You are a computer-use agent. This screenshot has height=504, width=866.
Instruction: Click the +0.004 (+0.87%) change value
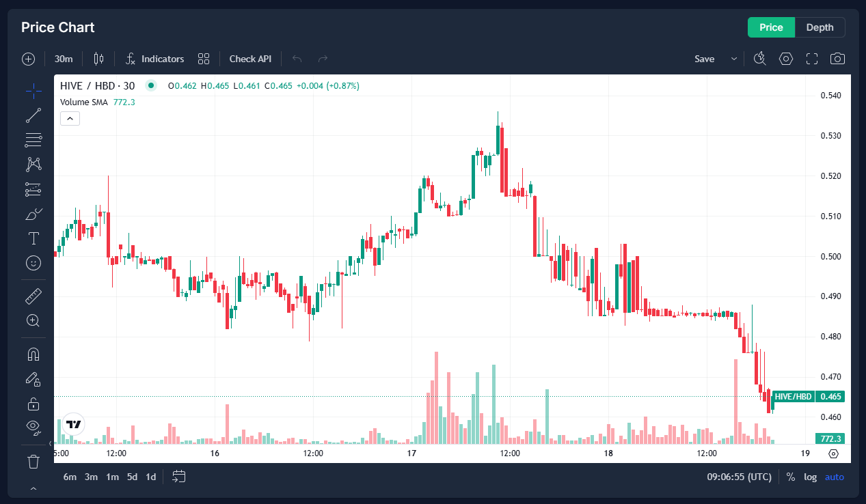coord(328,85)
